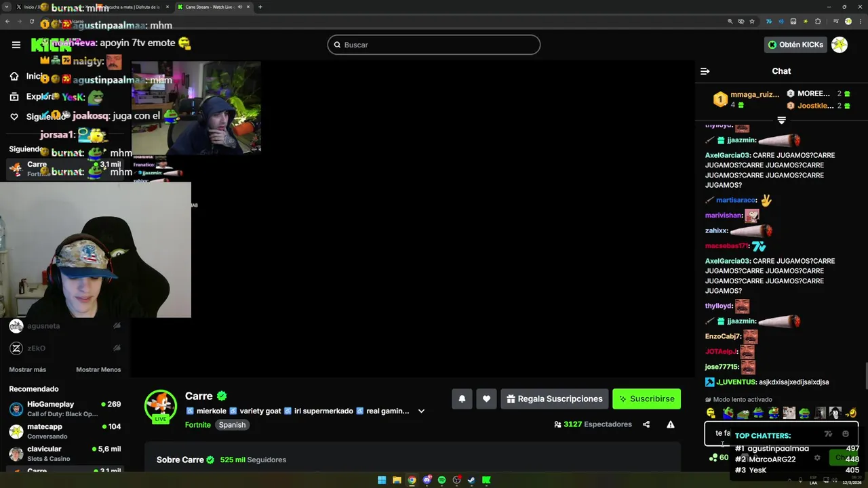Click the Inicio nav item in sidebar
Viewport: 868px width, 488px height.
[x=27, y=77]
